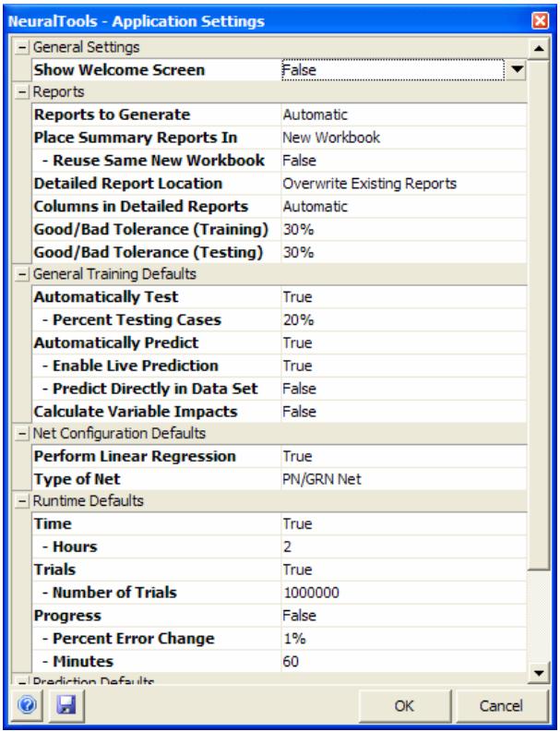
Task: Click the Automatically Predict label
Action: [116, 342]
